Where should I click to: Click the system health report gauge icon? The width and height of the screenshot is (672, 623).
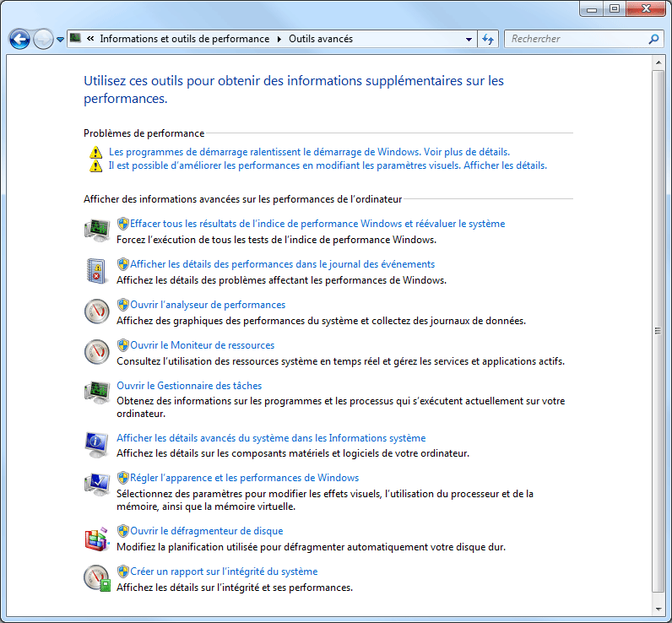[97, 578]
